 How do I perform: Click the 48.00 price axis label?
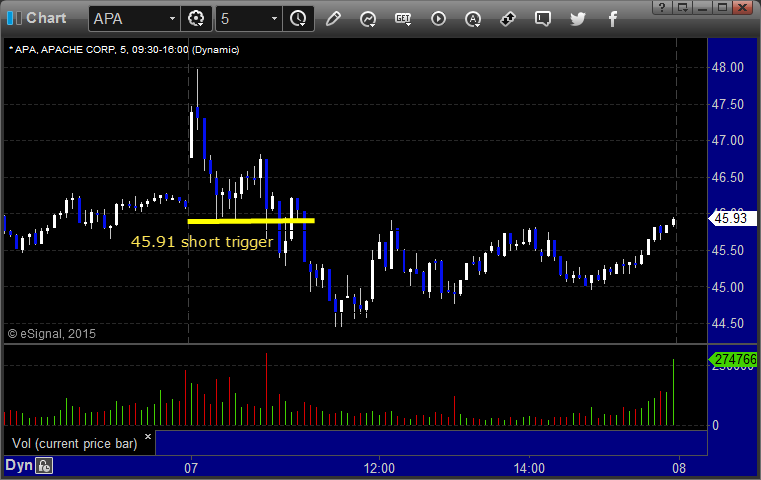(728, 67)
